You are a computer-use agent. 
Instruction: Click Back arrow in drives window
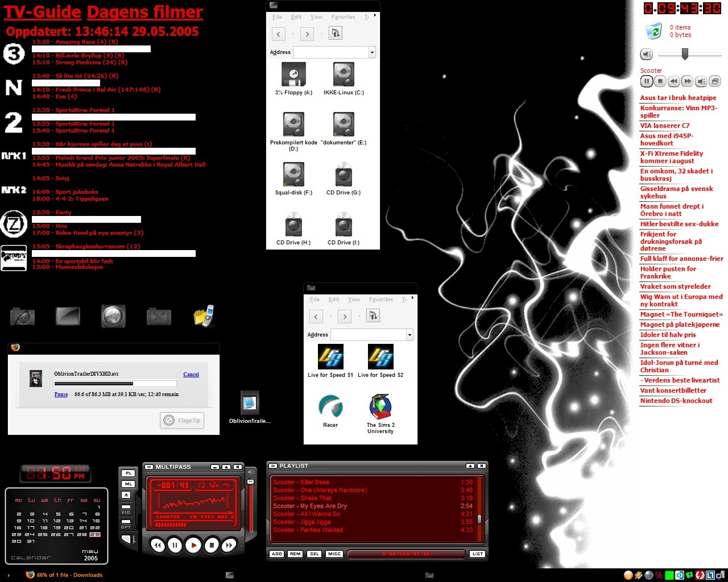(278, 34)
